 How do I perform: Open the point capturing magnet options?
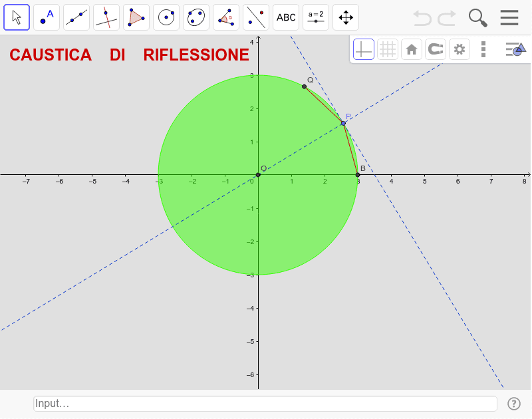[436, 49]
